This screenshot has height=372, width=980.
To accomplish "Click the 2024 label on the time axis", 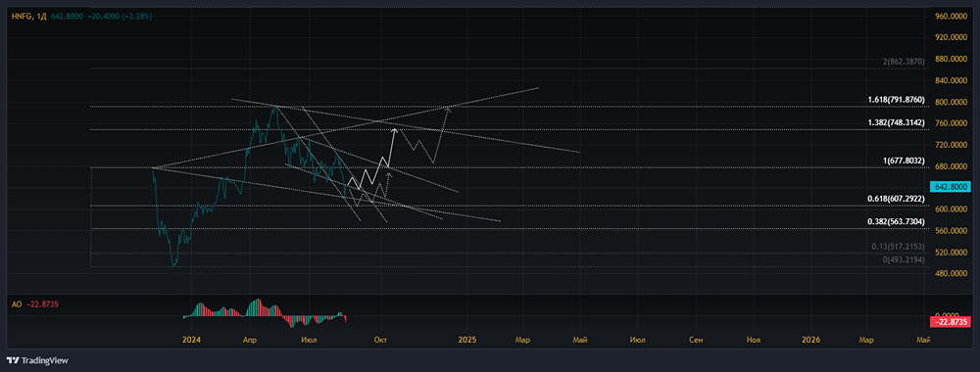I will point(191,340).
